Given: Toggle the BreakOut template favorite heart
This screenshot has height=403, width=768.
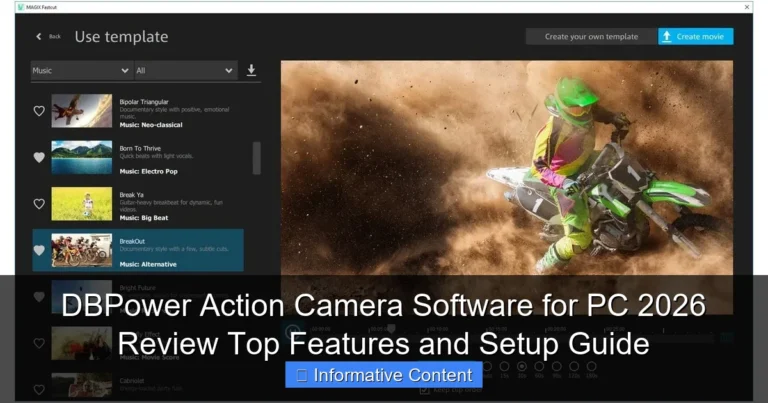Looking at the screenshot, I should (39, 250).
